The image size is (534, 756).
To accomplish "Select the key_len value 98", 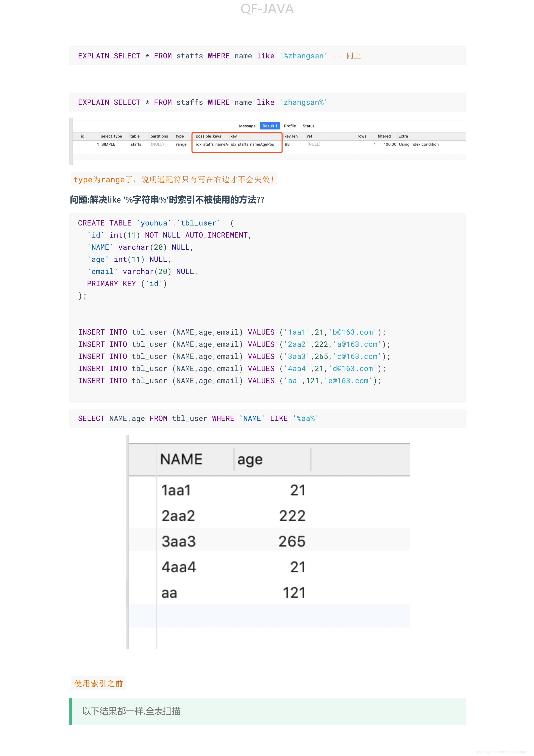I will coord(287,144).
